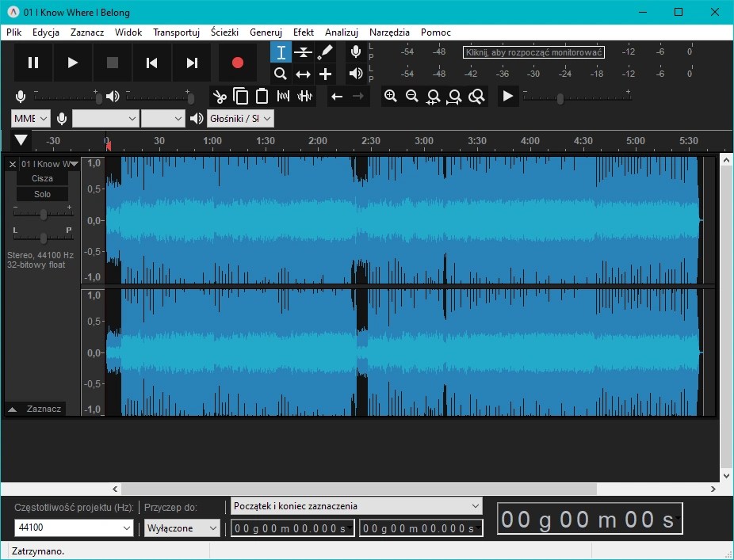Open the Efekt menu
The width and height of the screenshot is (734, 560).
tap(304, 32)
